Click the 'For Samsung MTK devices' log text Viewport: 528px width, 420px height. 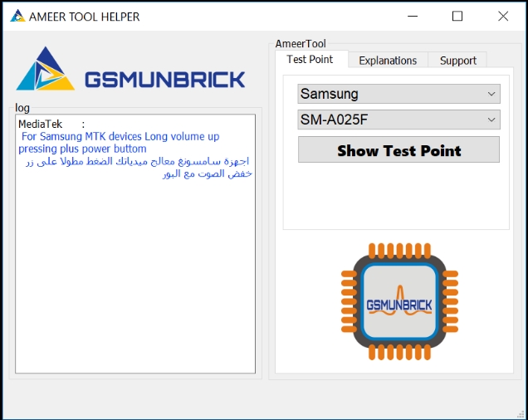tap(119, 143)
